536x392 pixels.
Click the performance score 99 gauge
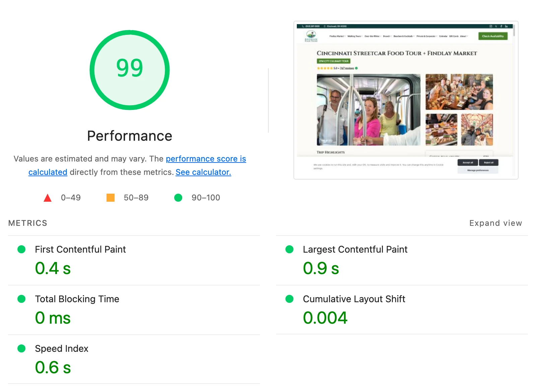tap(130, 70)
